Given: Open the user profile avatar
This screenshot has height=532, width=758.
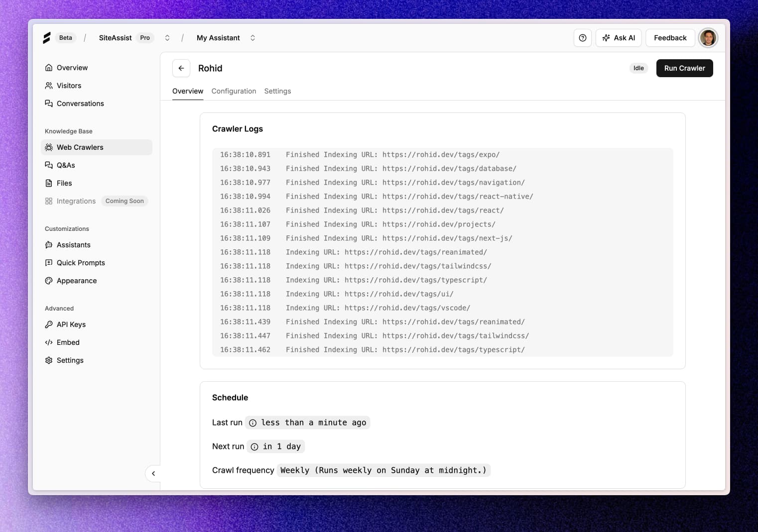Looking at the screenshot, I should [708, 38].
